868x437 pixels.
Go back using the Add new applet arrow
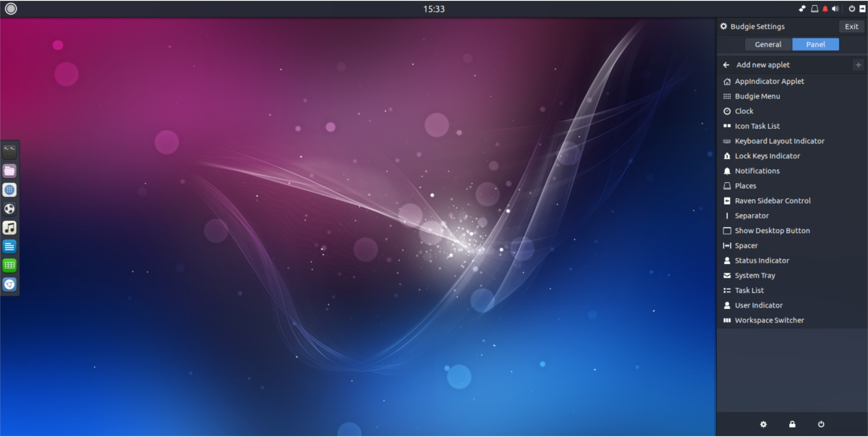[x=726, y=65]
